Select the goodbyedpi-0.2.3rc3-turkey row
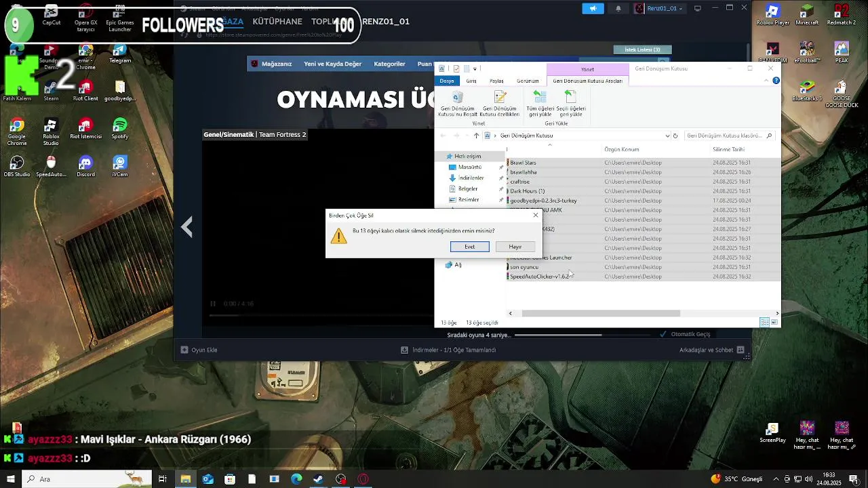This screenshot has width=868, height=488. pyautogui.click(x=643, y=201)
